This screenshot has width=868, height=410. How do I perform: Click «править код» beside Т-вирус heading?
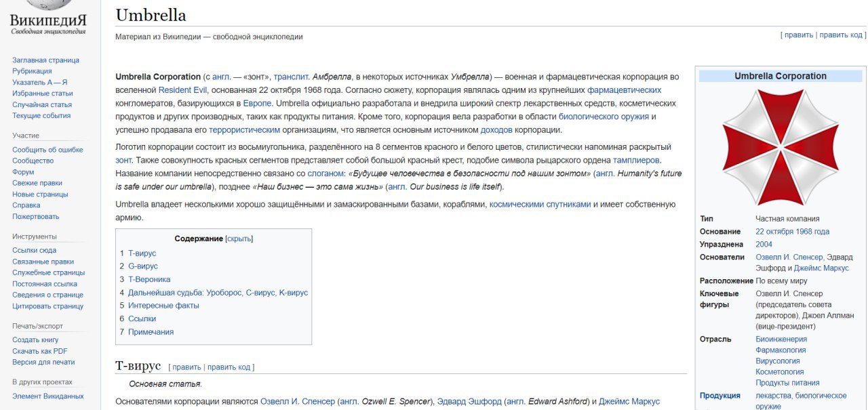pos(229,367)
